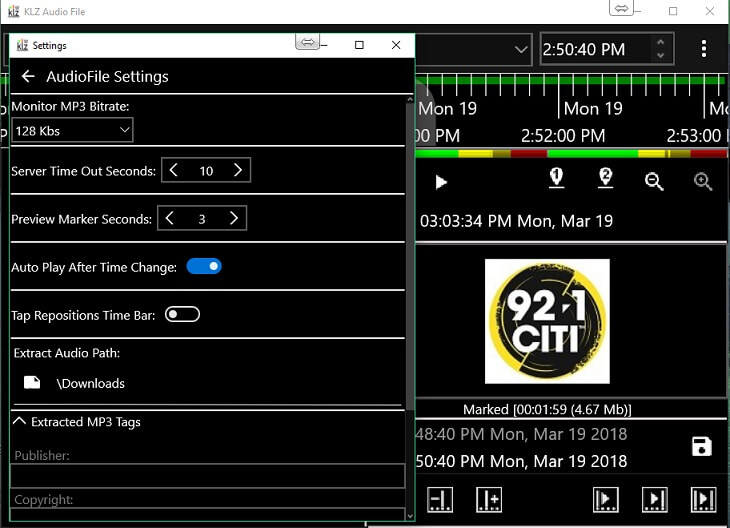Click the marker start time 48:40 PM text
The height and width of the screenshot is (528, 730).
(521, 434)
